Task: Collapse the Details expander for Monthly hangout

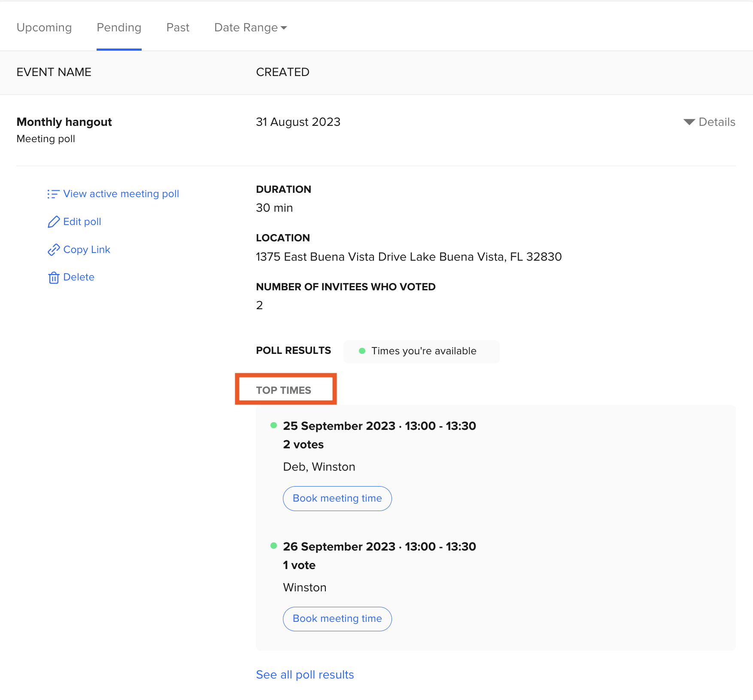Action: (709, 122)
